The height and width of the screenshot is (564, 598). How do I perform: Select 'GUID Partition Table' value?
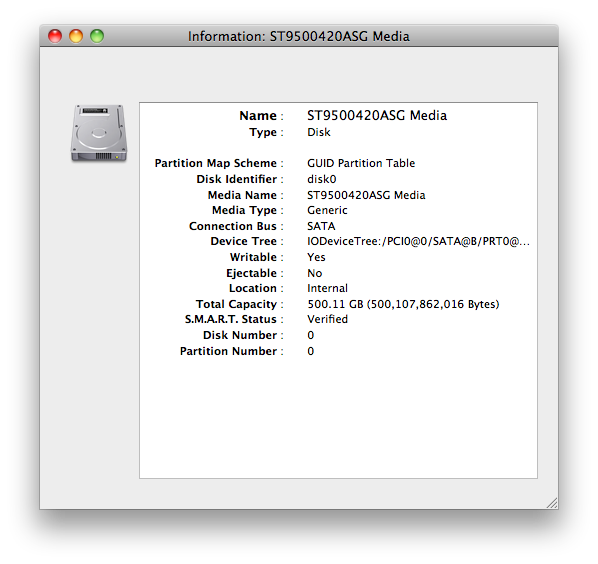point(361,163)
